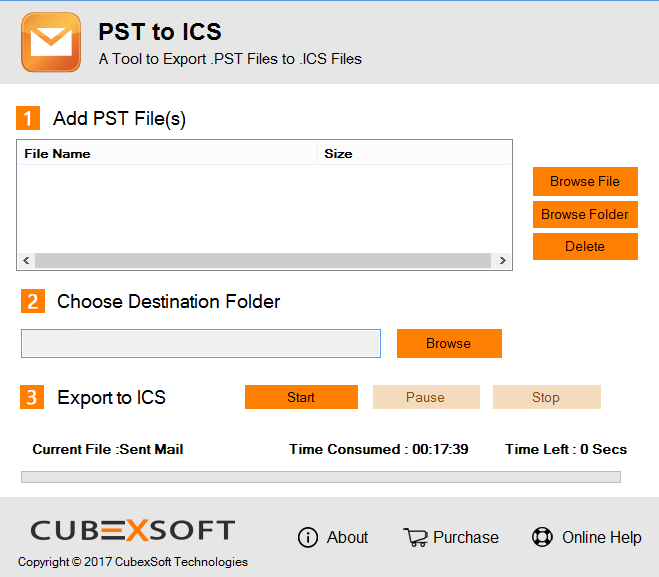Click the Add PST File(s) heading
659x577 pixels.
[119, 119]
